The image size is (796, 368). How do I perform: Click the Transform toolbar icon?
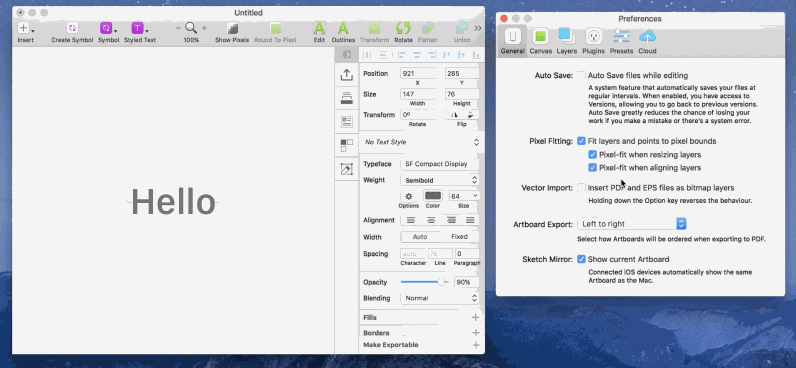tap(374, 28)
